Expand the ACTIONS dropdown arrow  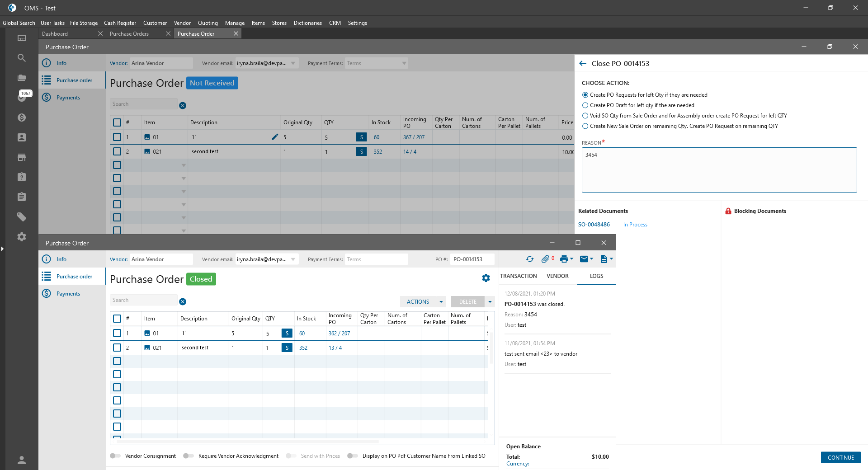[x=441, y=301]
